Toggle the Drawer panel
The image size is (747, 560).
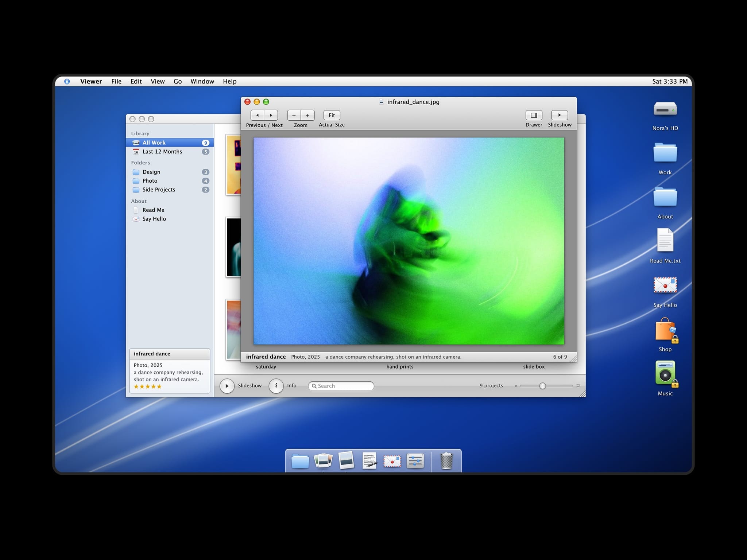point(534,115)
